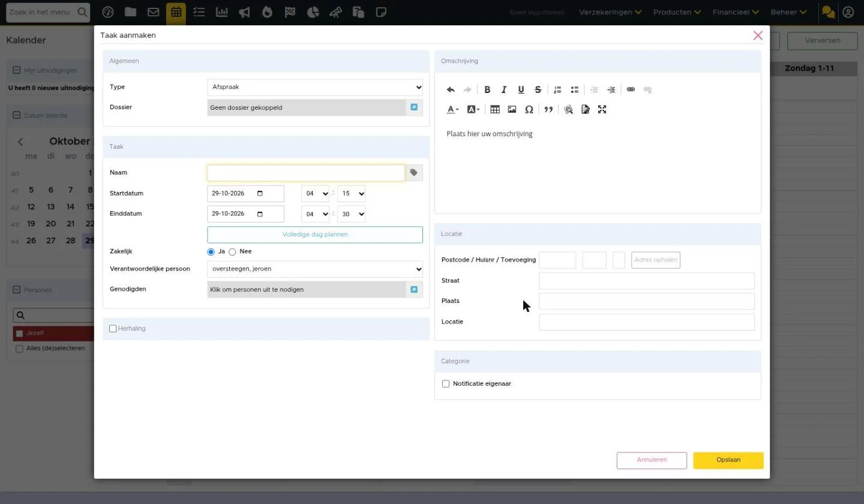The width and height of the screenshot is (864, 504).
Task: Toggle underline in the description editor
Action: (521, 90)
